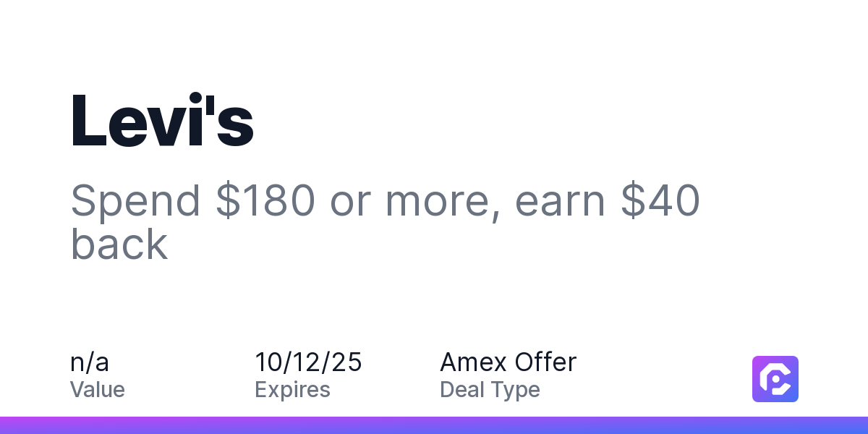Click the letter L in the Levi's heading
Image resolution: width=868 pixels, height=434 pixels.
click(88, 121)
